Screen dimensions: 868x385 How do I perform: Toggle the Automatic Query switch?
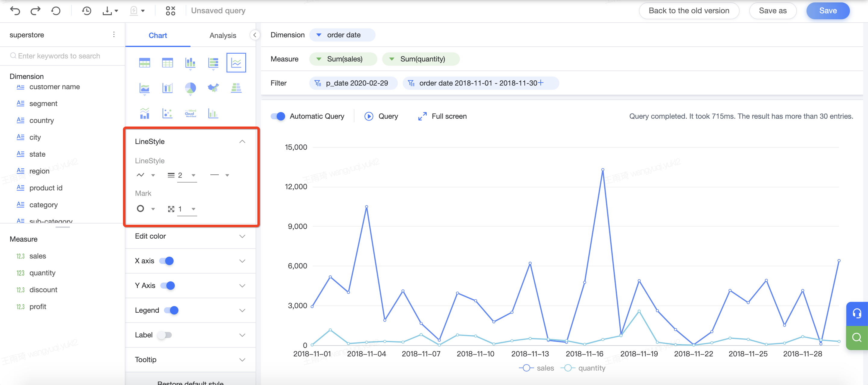tap(278, 117)
